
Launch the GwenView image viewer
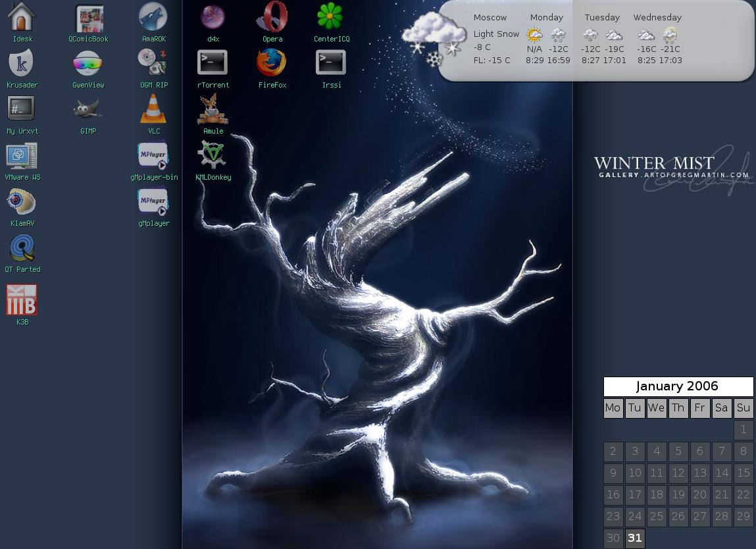click(x=88, y=63)
